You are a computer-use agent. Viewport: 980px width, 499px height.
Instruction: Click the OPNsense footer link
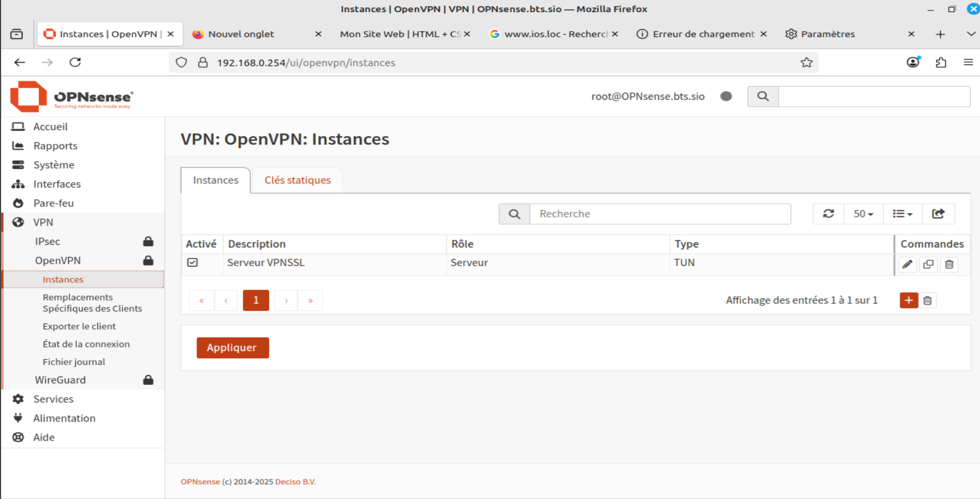click(x=200, y=482)
